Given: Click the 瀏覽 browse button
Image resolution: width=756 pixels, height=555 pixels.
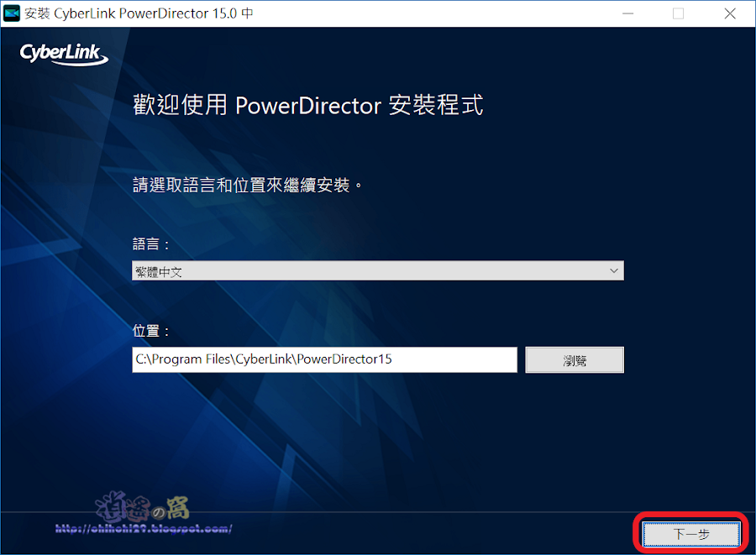Looking at the screenshot, I should click(575, 360).
